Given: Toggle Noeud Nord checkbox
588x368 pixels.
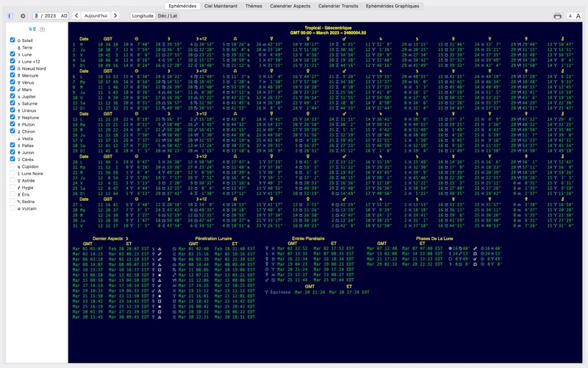Looking at the screenshot, I should [12, 68].
